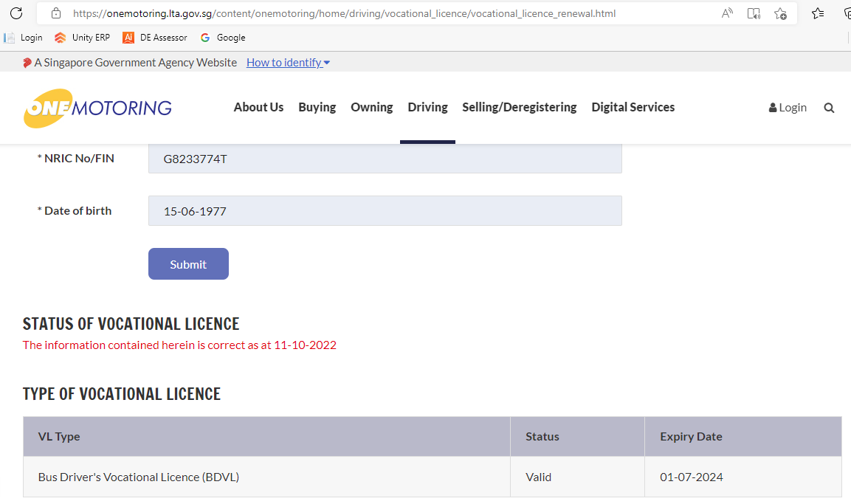The image size is (851, 504).
Task: Open the About Us menu
Action: point(258,107)
